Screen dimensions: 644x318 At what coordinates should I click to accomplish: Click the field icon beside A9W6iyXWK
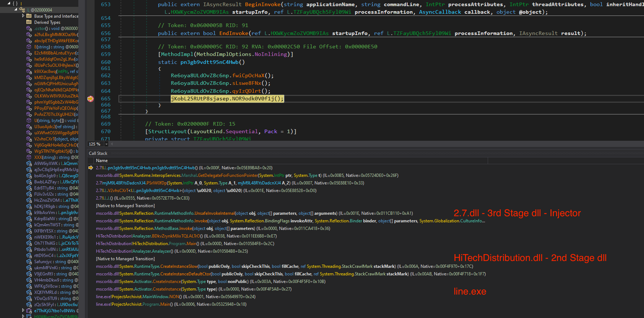tap(29, 164)
